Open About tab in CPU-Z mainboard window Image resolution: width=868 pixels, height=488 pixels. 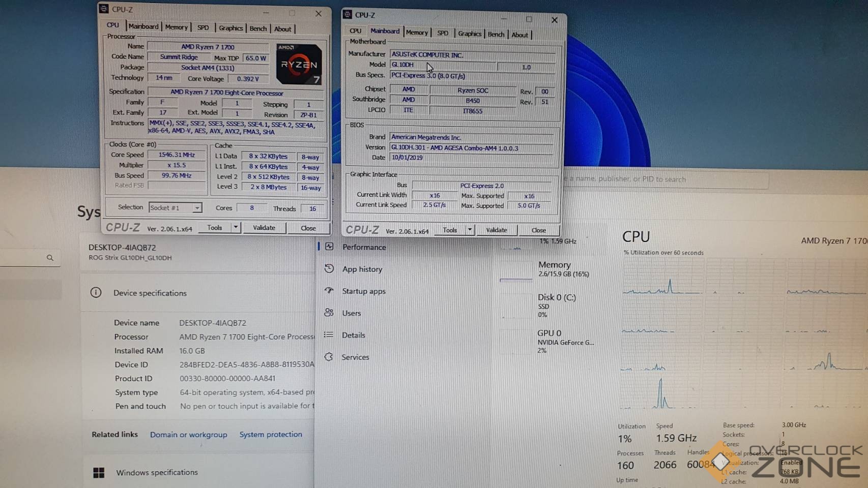[x=519, y=35]
